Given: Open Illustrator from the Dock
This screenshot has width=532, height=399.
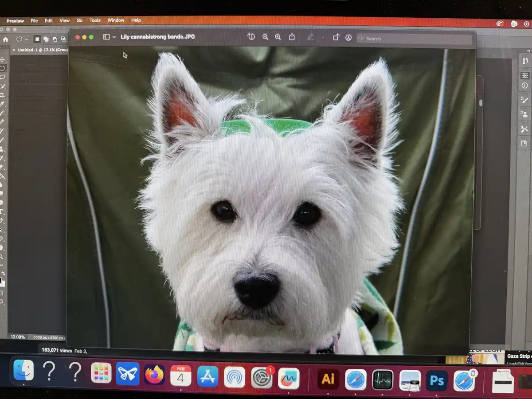Looking at the screenshot, I should tap(329, 379).
